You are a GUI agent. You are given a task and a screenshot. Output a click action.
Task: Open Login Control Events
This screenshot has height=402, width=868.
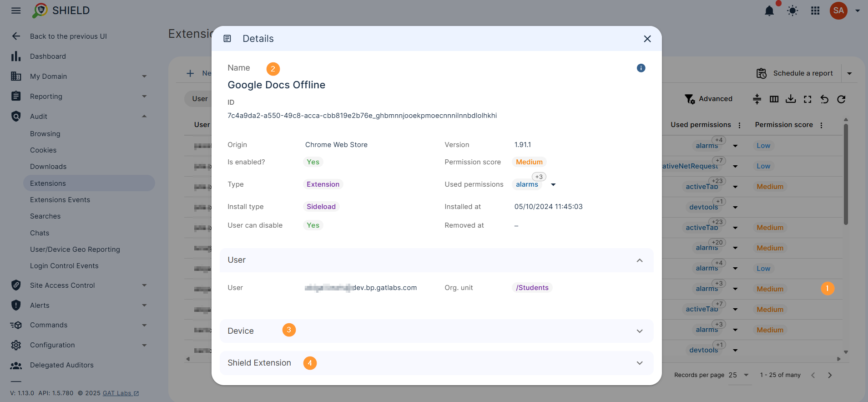tap(64, 266)
